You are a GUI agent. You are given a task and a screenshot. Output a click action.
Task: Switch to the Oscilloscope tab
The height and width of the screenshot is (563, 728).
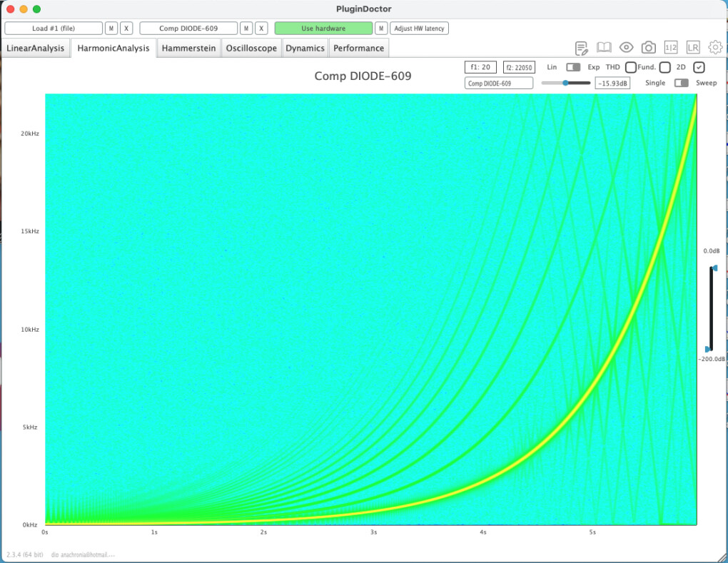[251, 49]
